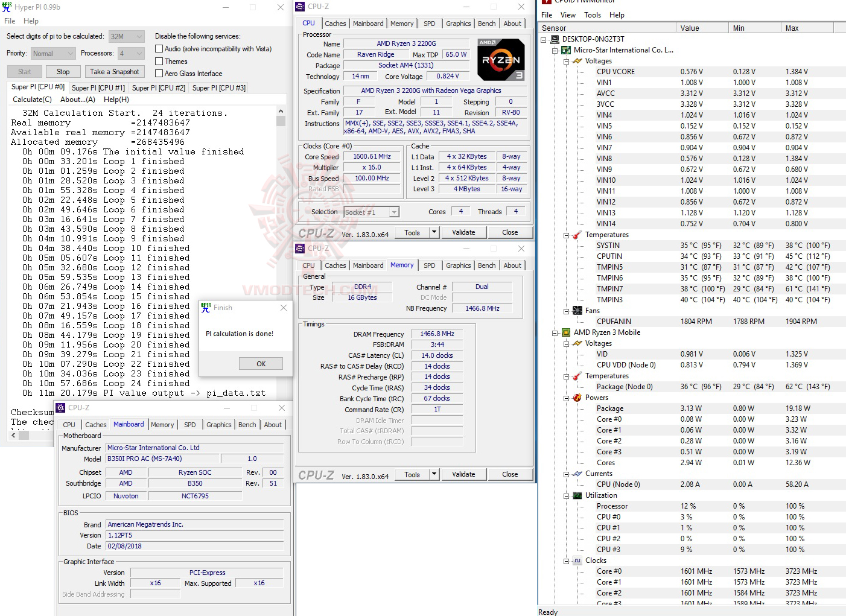846x616 pixels.
Task: Click the icon in the Finish dialog title
Action: click(206, 307)
